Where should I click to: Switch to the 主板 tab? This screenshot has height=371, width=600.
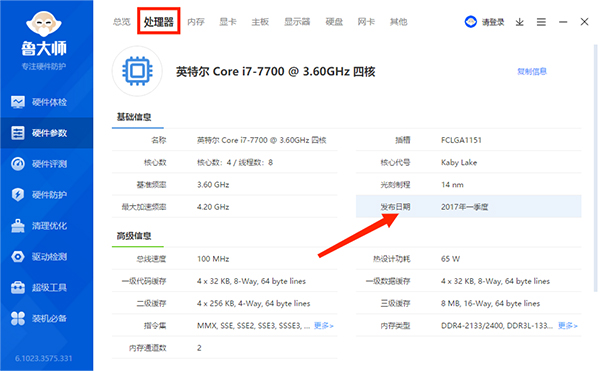(x=260, y=22)
